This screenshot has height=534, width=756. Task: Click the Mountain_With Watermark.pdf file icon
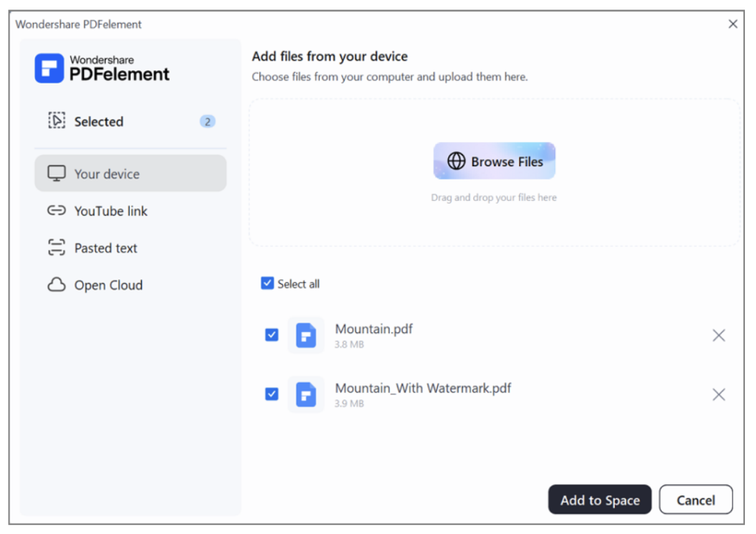306,394
